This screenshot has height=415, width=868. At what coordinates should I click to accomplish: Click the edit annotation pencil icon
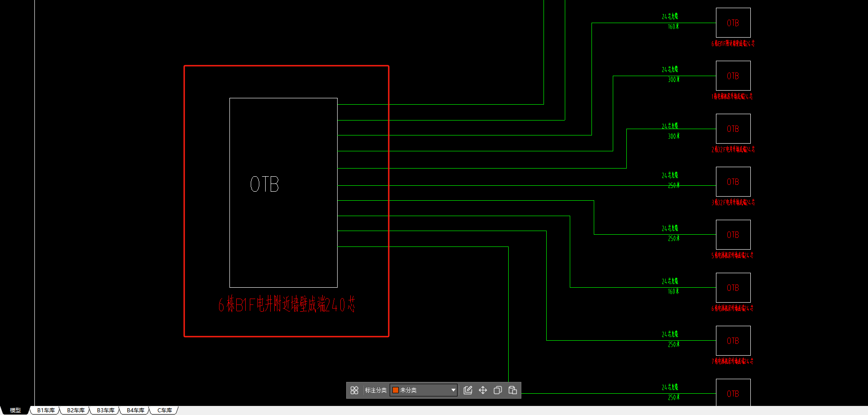(468, 390)
